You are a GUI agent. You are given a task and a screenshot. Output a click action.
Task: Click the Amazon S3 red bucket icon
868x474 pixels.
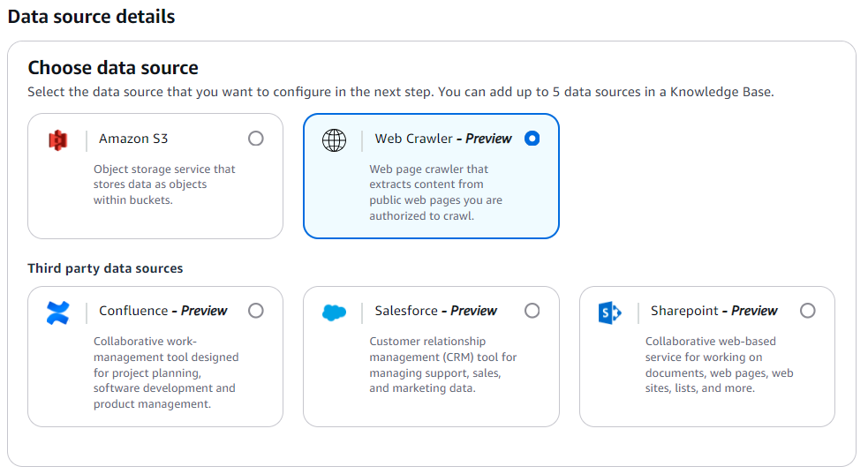(x=58, y=139)
